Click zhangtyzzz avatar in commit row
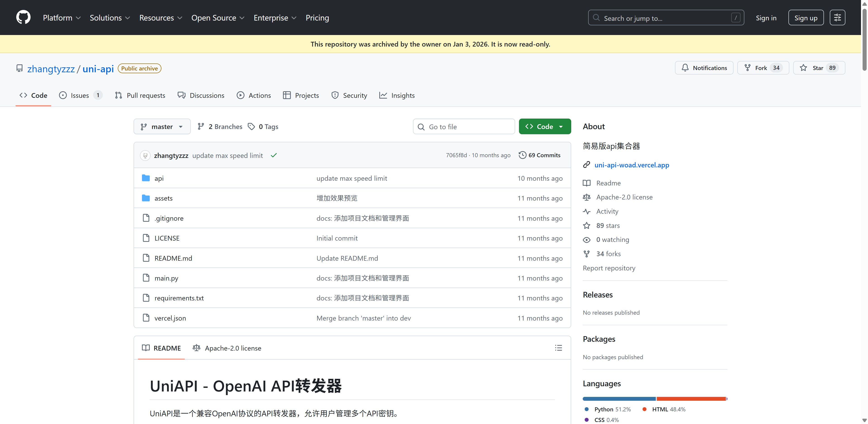868x424 pixels. coord(145,155)
